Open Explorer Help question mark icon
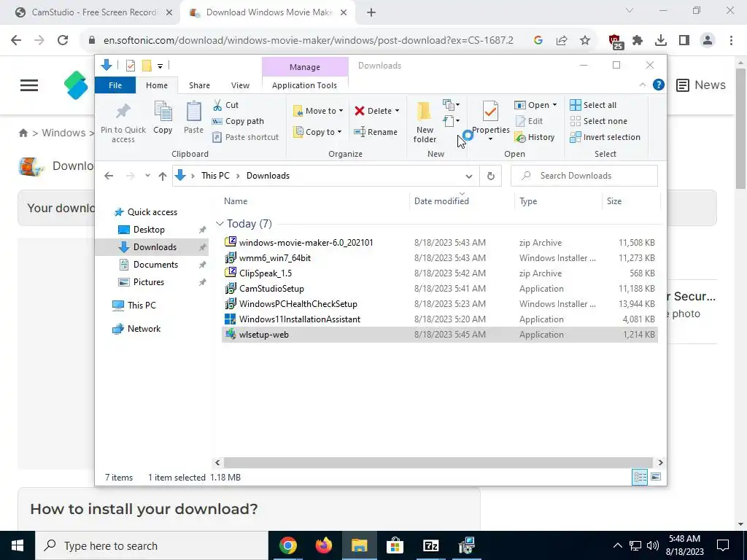The width and height of the screenshot is (747, 560). point(659,85)
